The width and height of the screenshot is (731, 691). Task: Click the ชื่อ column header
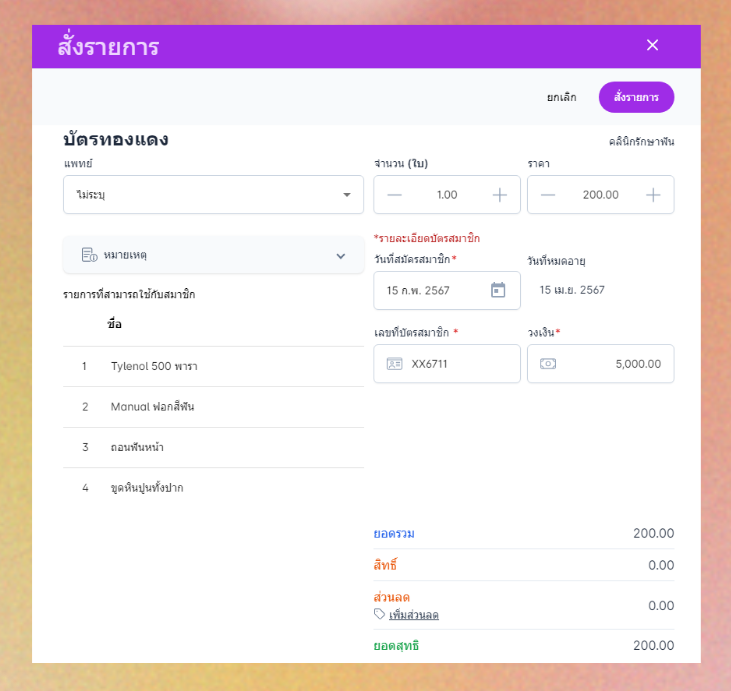[114, 324]
